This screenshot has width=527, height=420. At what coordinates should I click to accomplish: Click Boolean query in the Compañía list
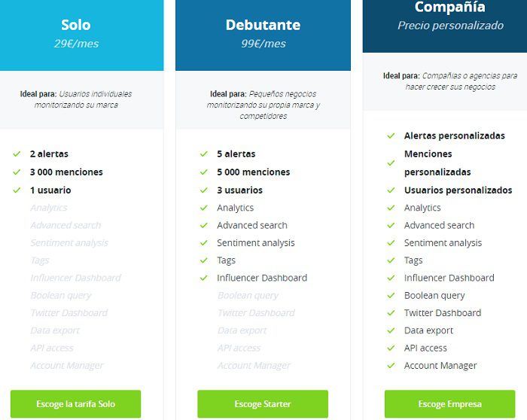pyautogui.click(x=434, y=296)
